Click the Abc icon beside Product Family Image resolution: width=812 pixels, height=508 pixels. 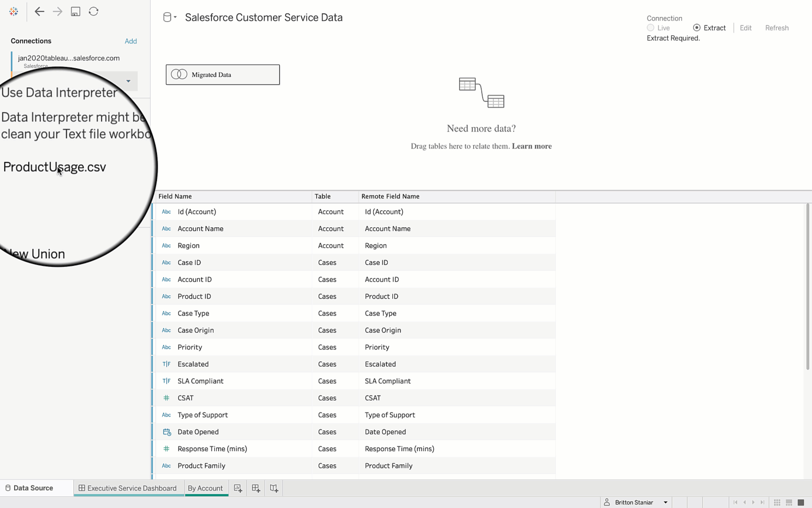[166, 466]
